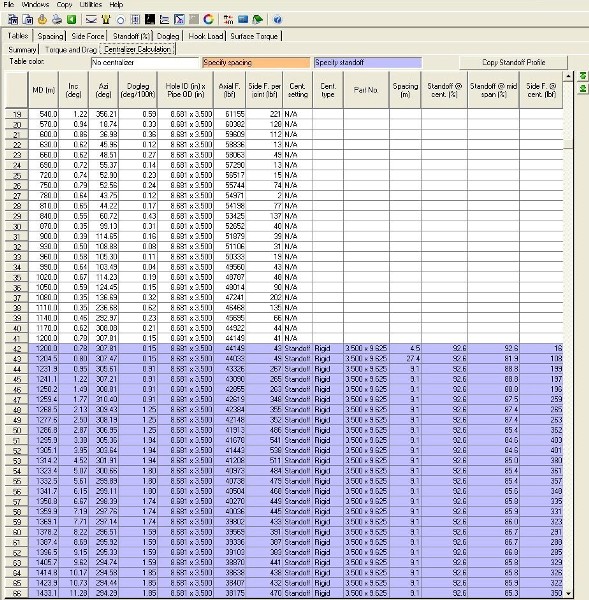Click the bar list chart icon
Viewport: 589px width, 600px height.
click(164, 19)
